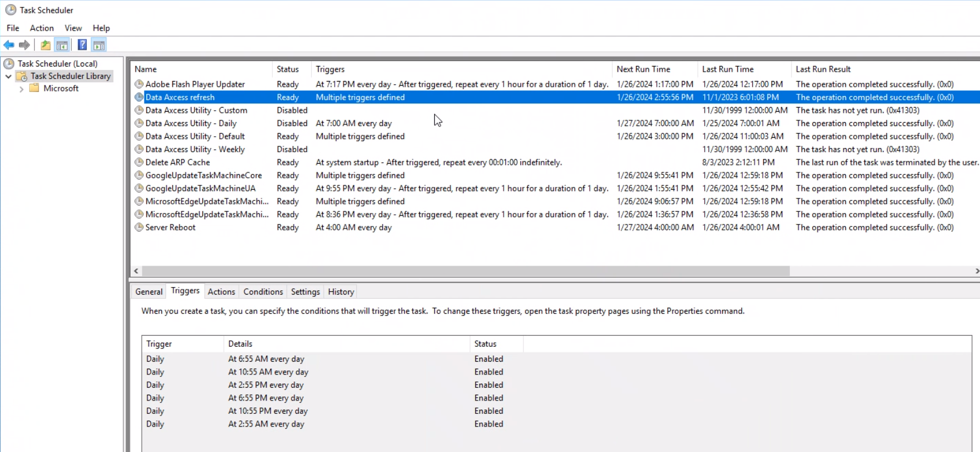Sort tasks by the Name column header
The image size is (980, 452).
pos(201,69)
